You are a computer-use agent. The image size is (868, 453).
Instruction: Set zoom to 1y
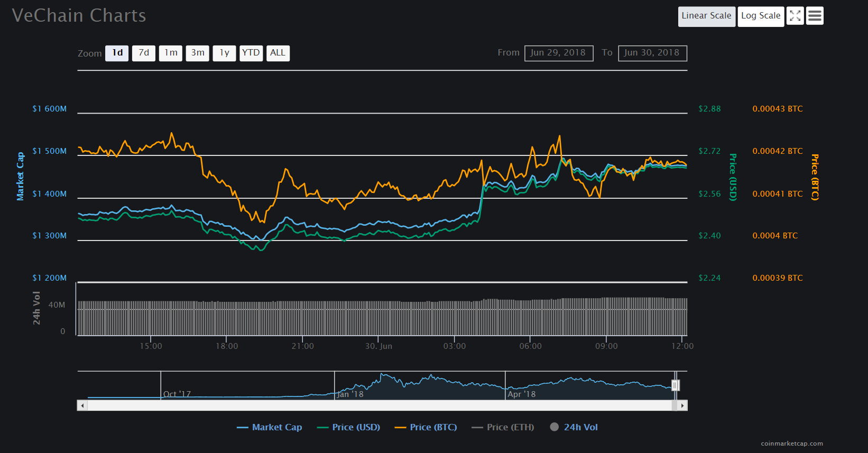point(225,53)
